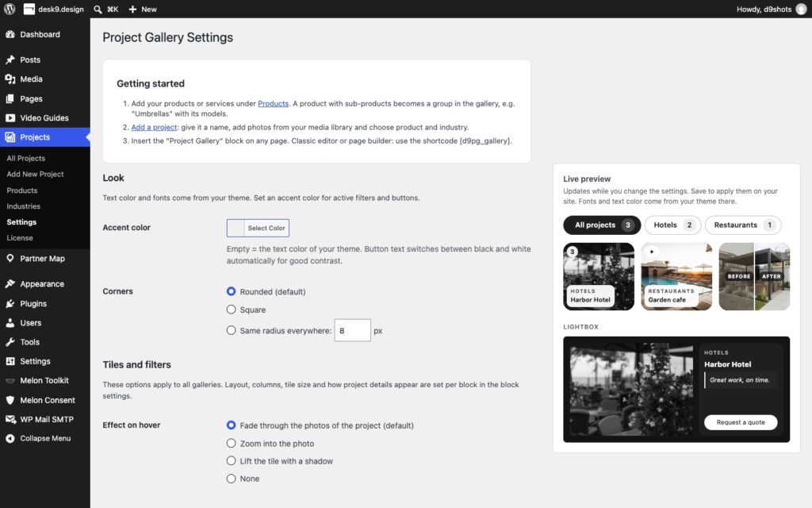Switch to All projects filter in preview
Screen dimensions: 812x508
(x=602, y=225)
